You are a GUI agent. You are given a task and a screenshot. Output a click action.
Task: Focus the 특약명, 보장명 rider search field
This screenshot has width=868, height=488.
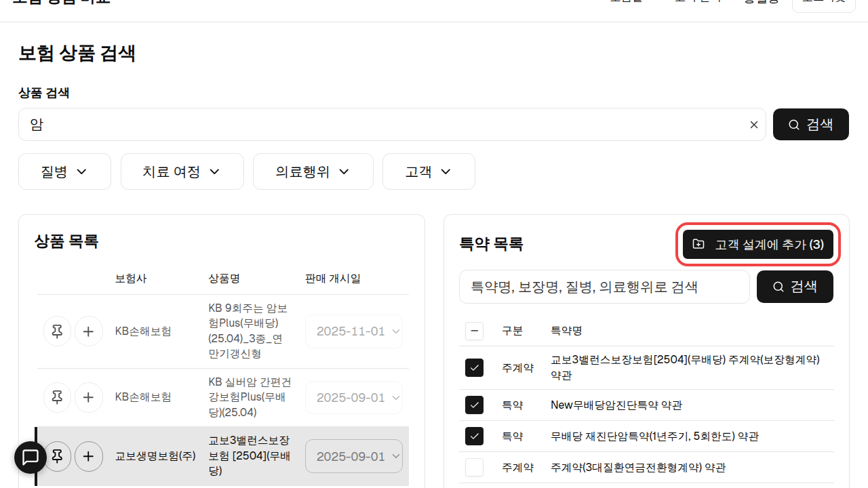click(x=604, y=287)
